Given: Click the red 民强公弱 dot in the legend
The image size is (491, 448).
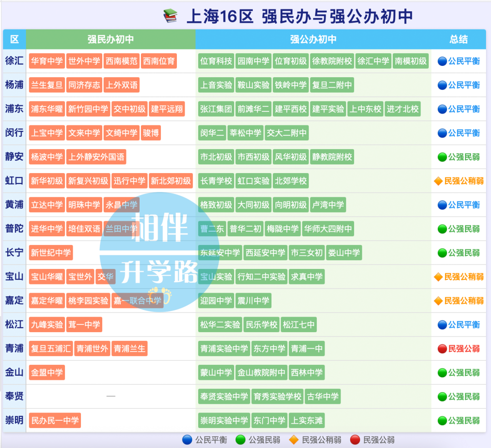Looking at the screenshot, I should 355,439.
